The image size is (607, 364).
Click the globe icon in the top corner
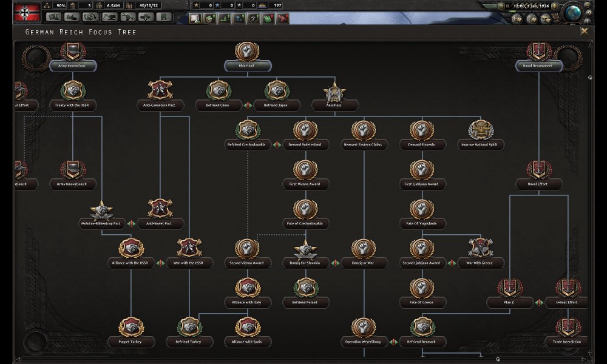point(573,13)
